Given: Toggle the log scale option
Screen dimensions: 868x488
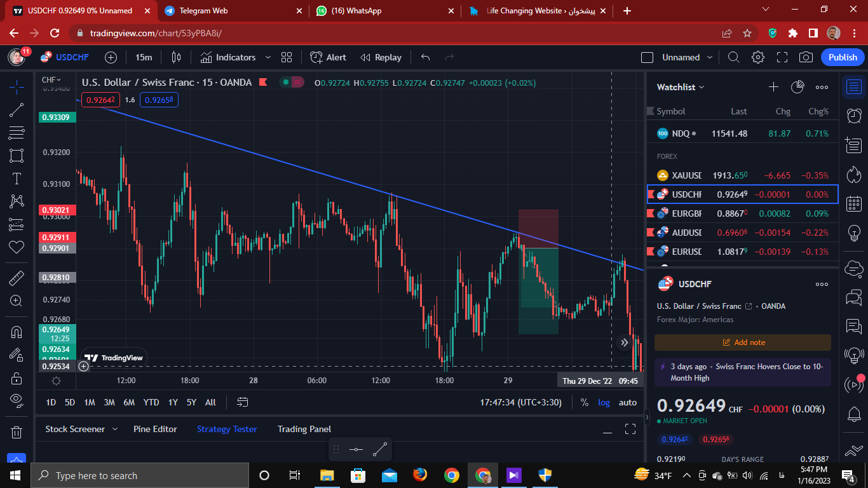Looking at the screenshot, I should 604,402.
